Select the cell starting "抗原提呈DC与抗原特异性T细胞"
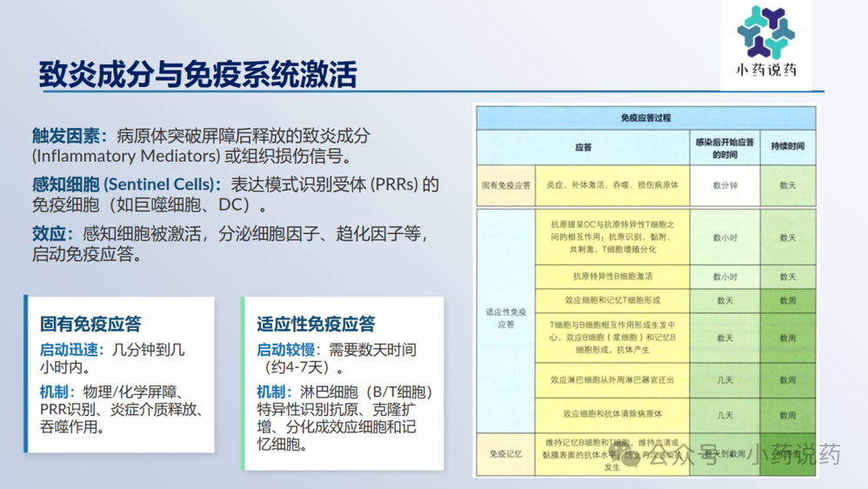The image size is (868, 489). pyautogui.click(x=612, y=237)
